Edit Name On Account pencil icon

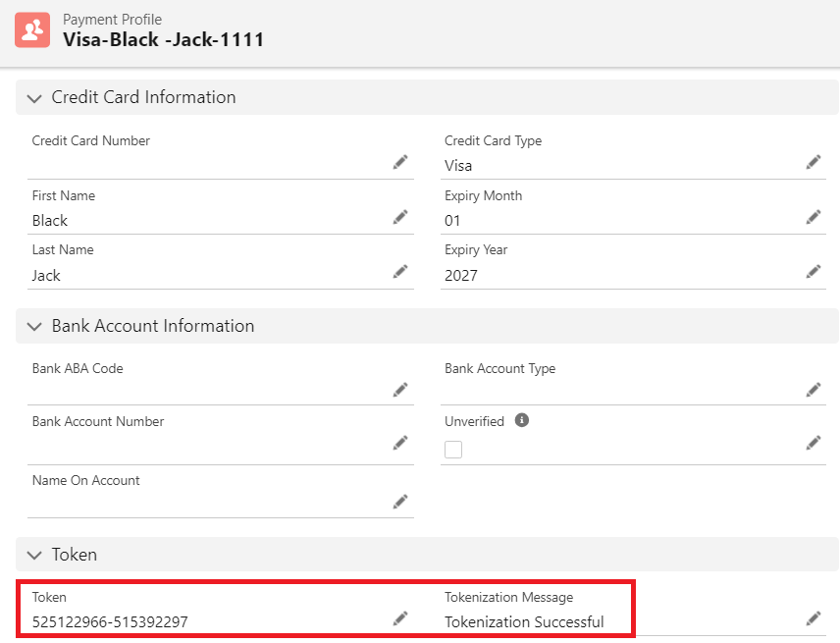[400, 502]
